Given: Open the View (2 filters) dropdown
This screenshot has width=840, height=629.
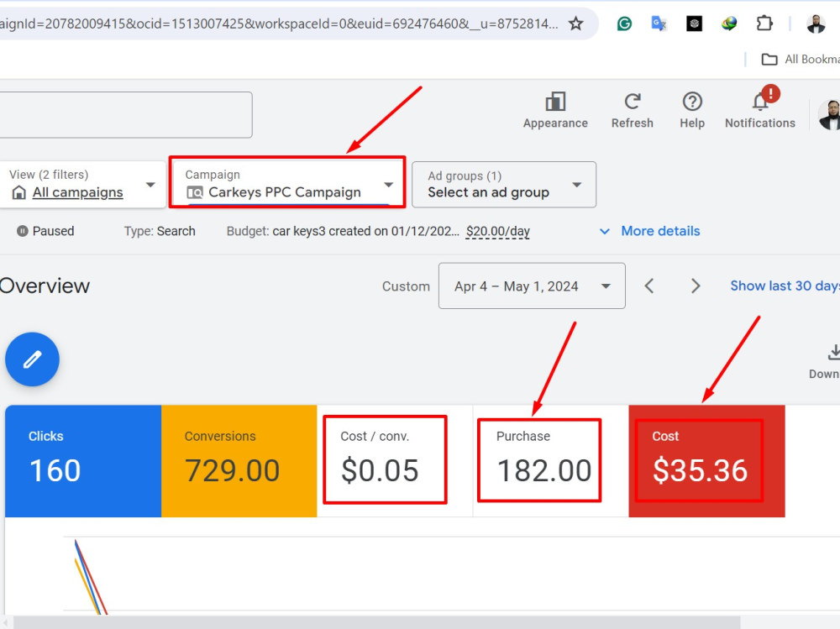Looking at the screenshot, I should pyautogui.click(x=82, y=184).
